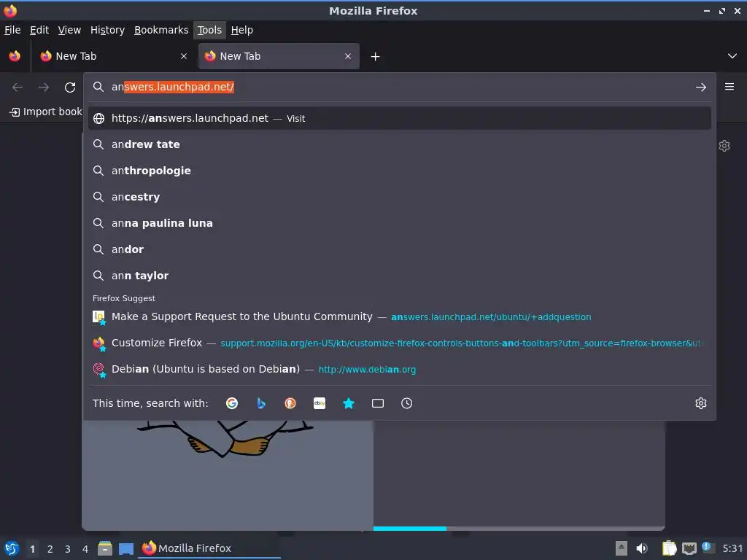
Task: Click the address bar magnifier icon
Action: point(98,87)
